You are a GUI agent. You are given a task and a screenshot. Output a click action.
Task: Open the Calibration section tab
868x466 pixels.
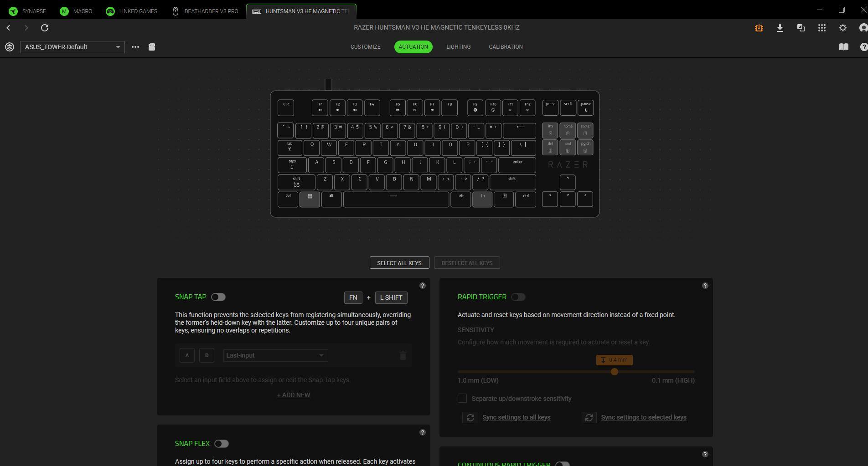[506, 47]
